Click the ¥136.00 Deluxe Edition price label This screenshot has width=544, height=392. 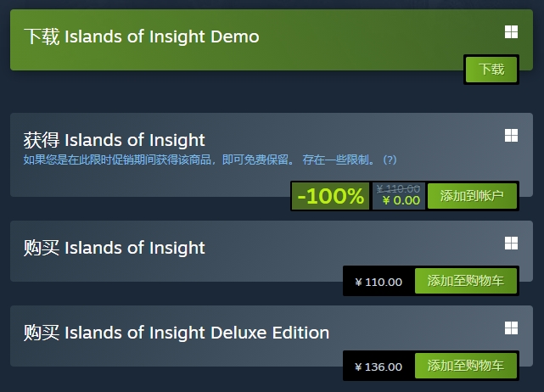[x=379, y=367]
